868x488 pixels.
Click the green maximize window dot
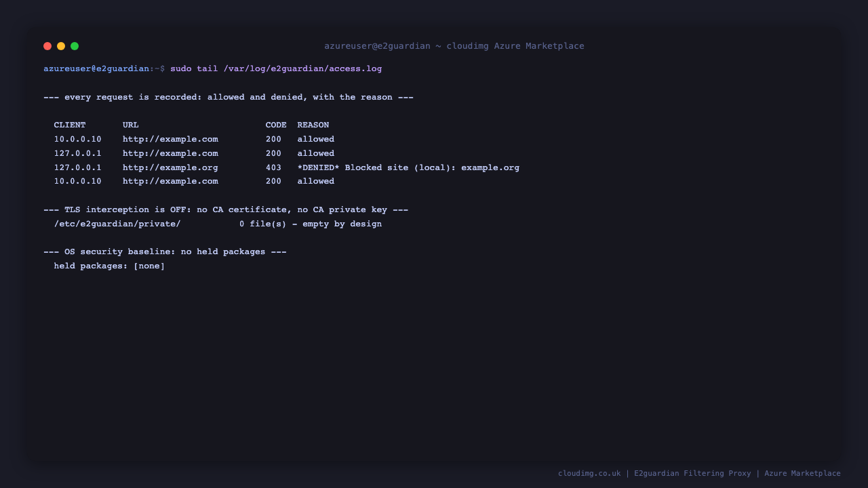75,46
